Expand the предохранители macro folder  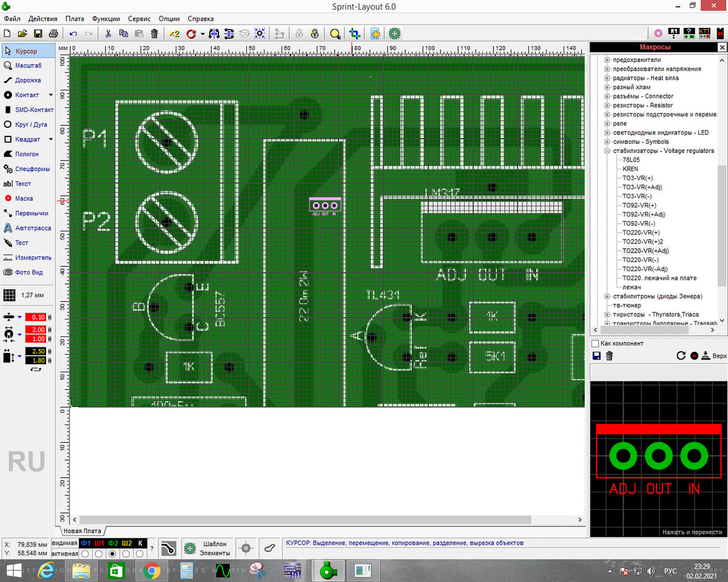tap(607, 60)
